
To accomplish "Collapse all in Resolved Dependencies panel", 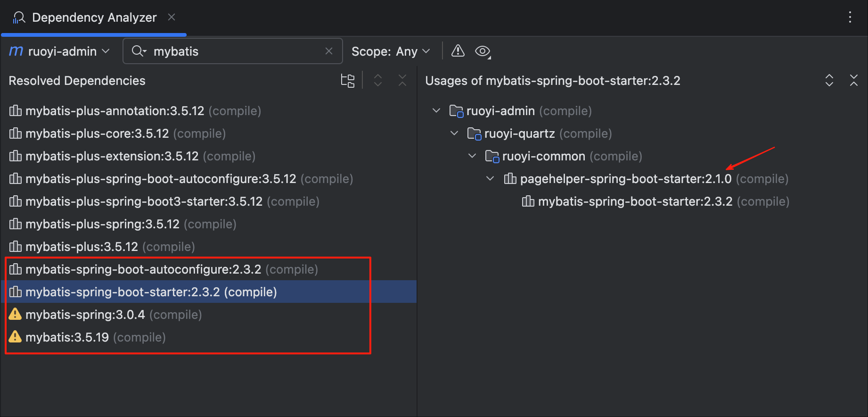I will [402, 81].
